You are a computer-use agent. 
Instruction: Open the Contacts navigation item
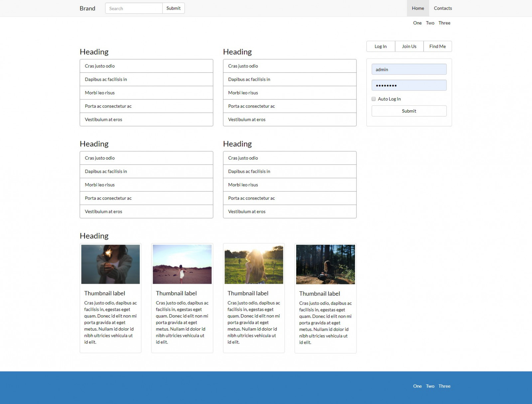pos(443,8)
